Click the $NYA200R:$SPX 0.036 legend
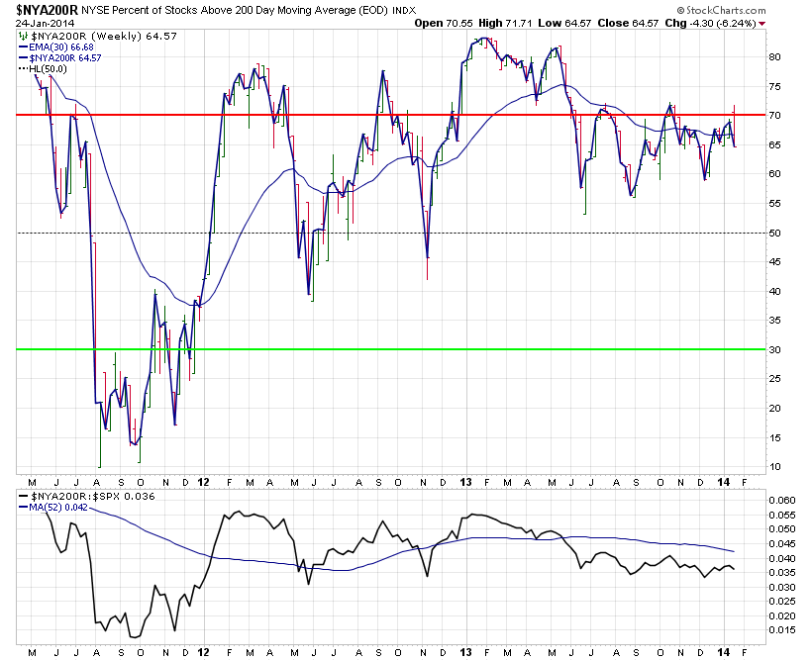The height and width of the screenshot is (661, 812). pos(86,496)
